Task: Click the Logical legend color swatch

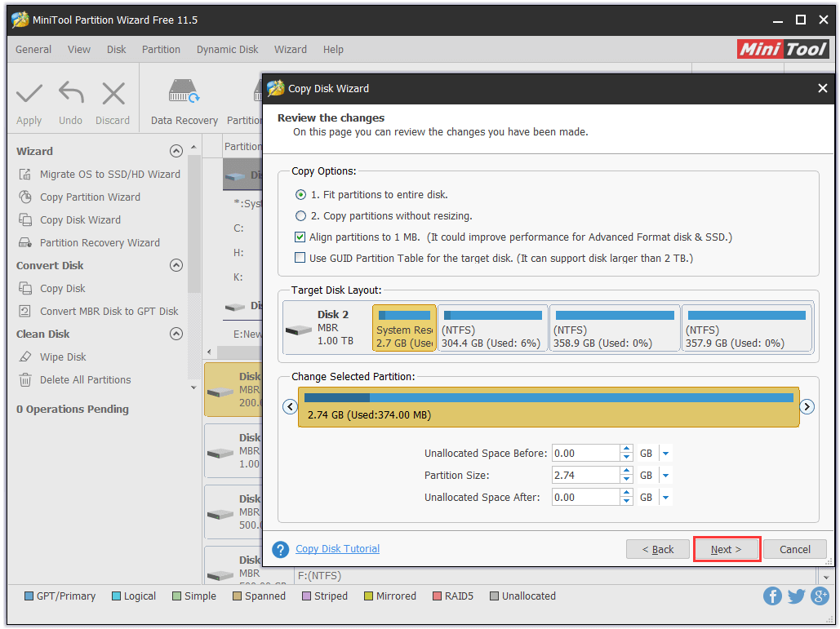Action: click(x=116, y=596)
